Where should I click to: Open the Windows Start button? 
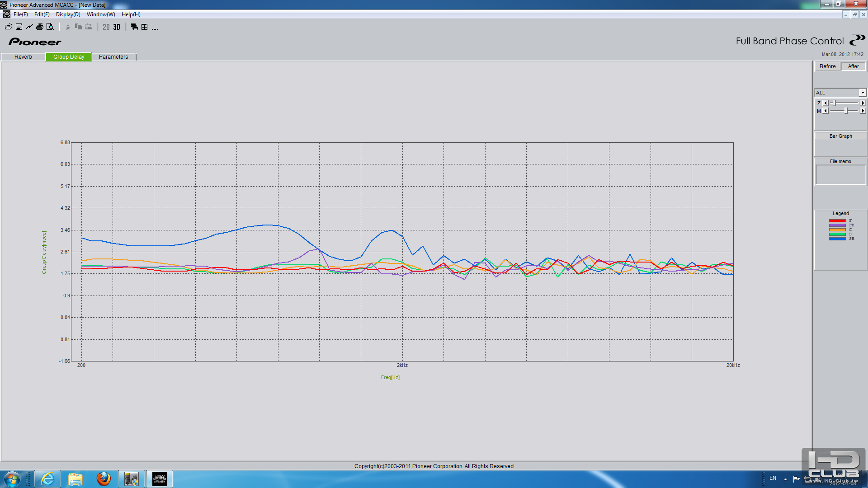12,479
